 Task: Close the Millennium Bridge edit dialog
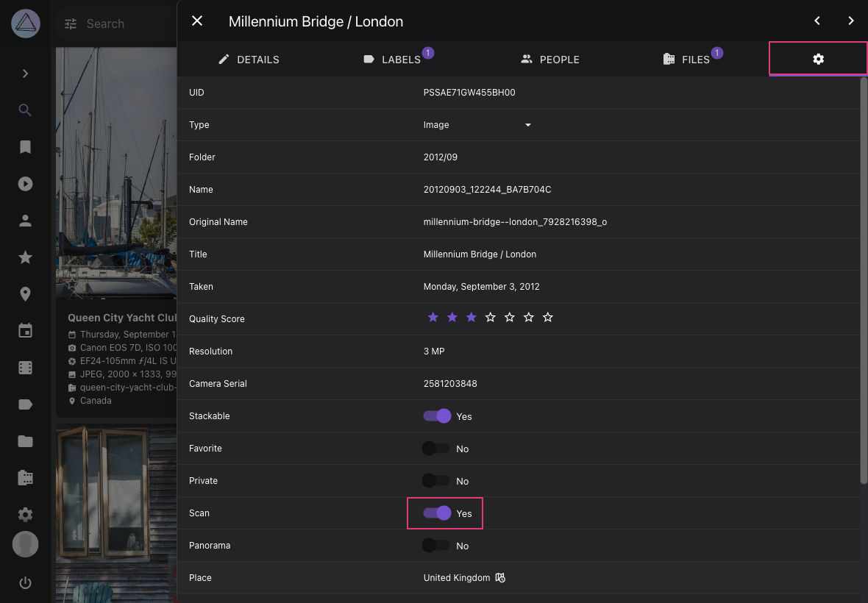pos(196,21)
